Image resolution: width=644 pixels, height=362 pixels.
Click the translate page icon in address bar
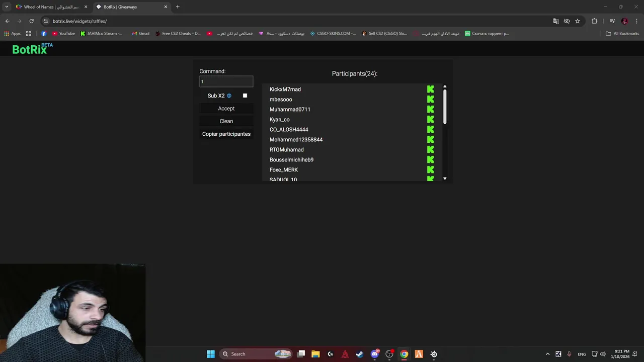point(556,21)
